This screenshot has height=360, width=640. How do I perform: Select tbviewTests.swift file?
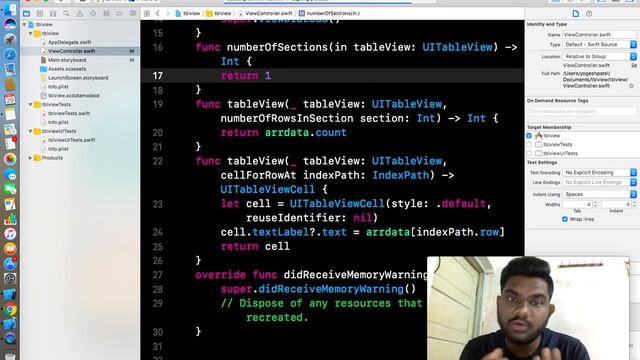[69, 113]
